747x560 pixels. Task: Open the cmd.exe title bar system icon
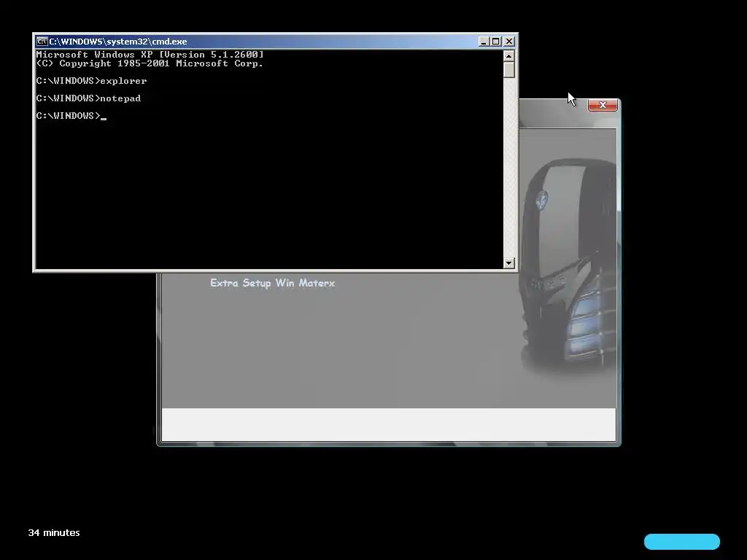point(42,42)
